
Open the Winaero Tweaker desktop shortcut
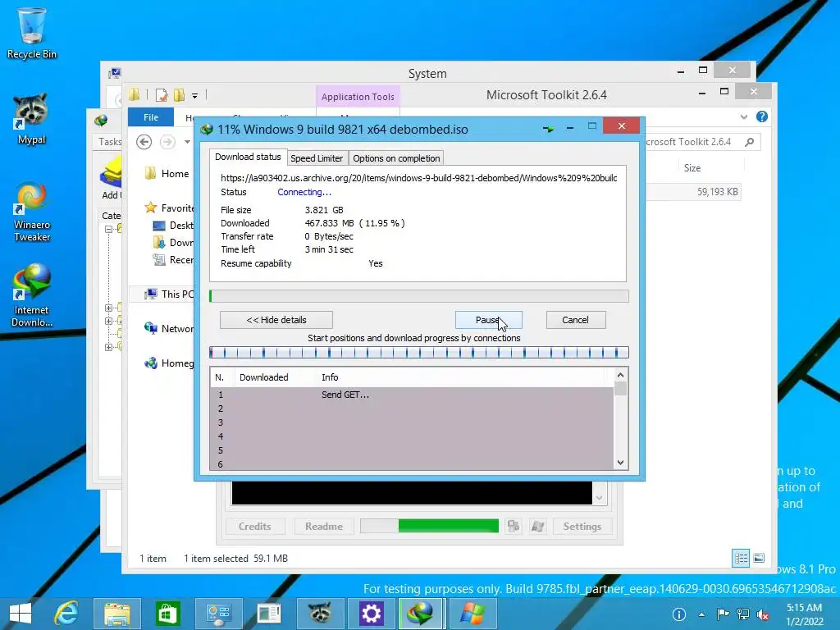coord(32,212)
